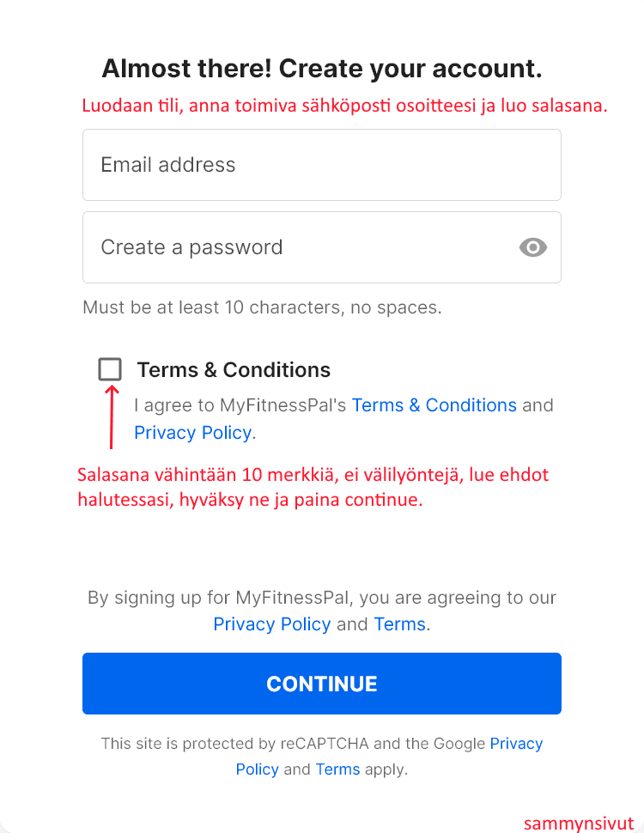Image resolution: width=644 pixels, height=833 pixels.
Task: Click the 'Must be at least 10 characters' hint
Action: pyautogui.click(x=262, y=307)
